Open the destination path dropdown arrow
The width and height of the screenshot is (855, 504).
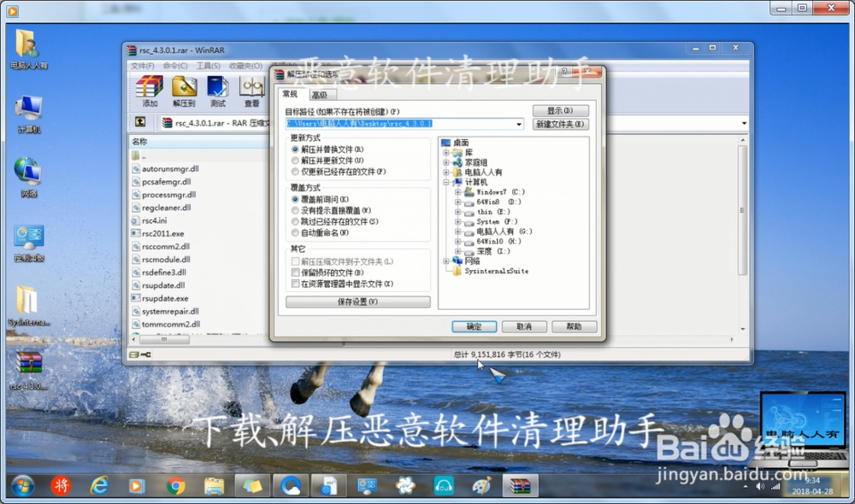(x=519, y=124)
